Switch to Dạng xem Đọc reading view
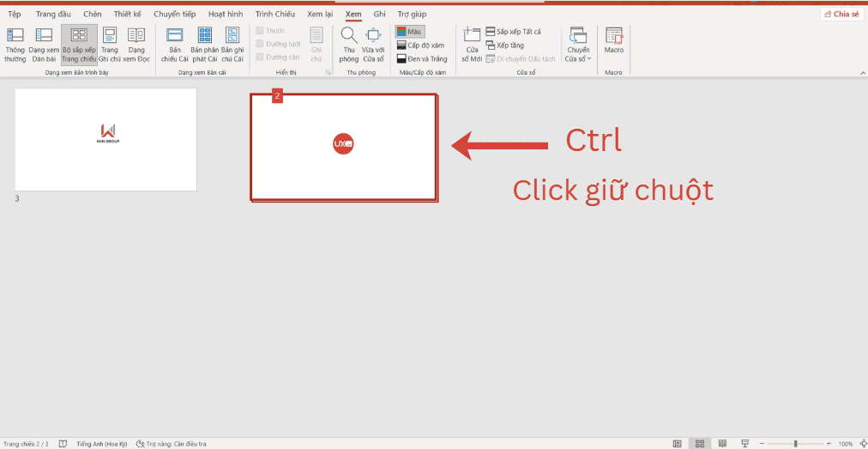This screenshot has width=868, height=449. 136,45
